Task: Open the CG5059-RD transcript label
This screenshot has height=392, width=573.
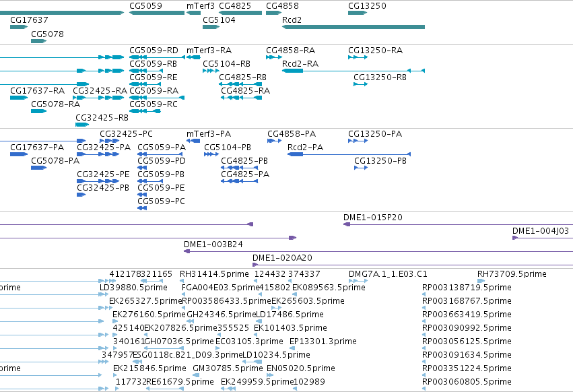Action: [154, 50]
